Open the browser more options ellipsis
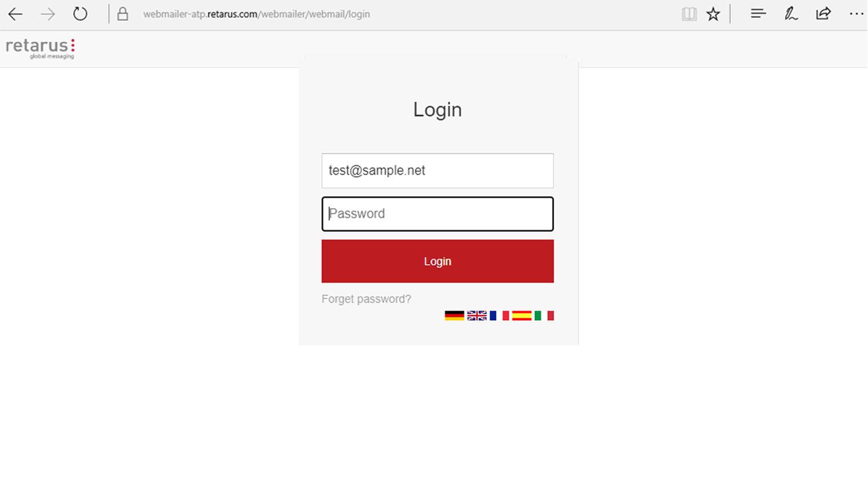Viewport: 868px width, 477px height. point(856,14)
